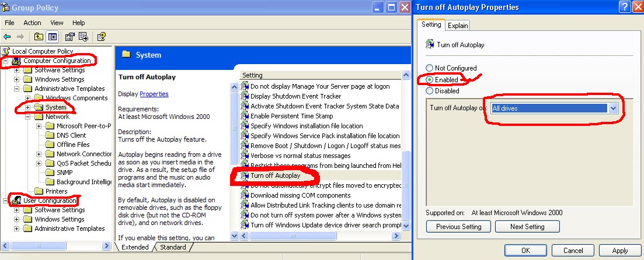This screenshot has width=644, height=260.
Task: Click the console tree horizontal scrollbar thumb
Action: click(38, 246)
